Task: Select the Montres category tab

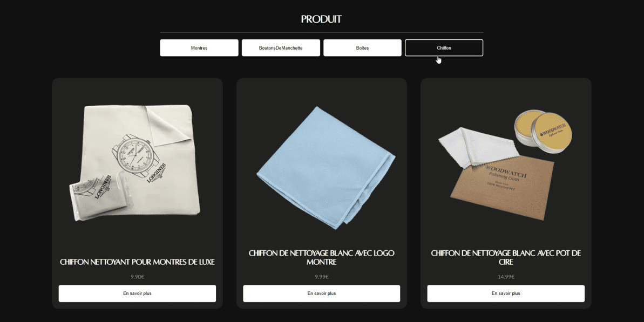Action: coord(199,48)
